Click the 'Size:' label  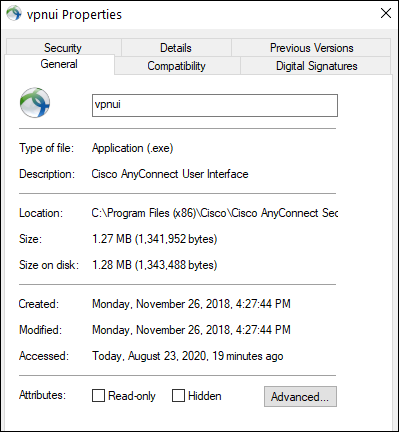pyautogui.click(x=30, y=239)
